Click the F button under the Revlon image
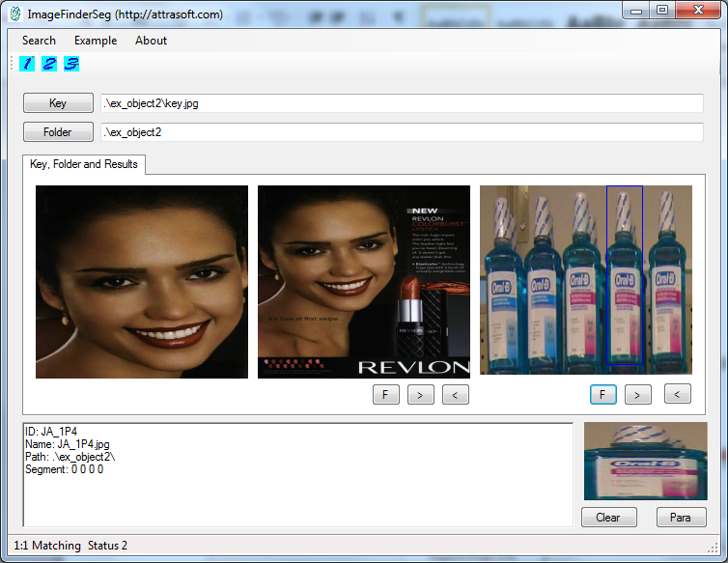This screenshot has width=728, height=563. tap(386, 395)
